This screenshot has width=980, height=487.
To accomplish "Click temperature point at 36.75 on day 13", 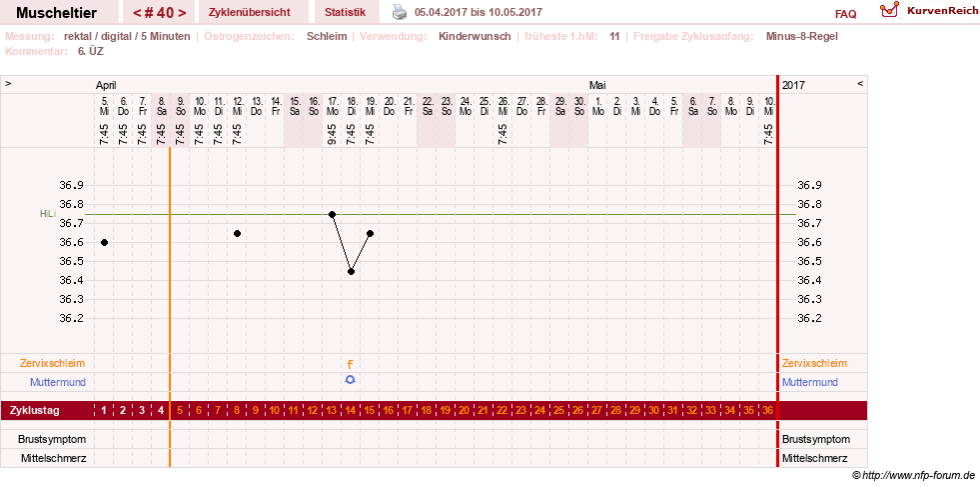I will point(332,214).
